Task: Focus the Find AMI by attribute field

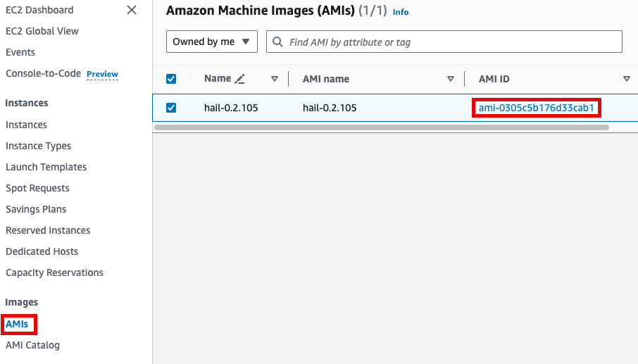Action: (444, 42)
